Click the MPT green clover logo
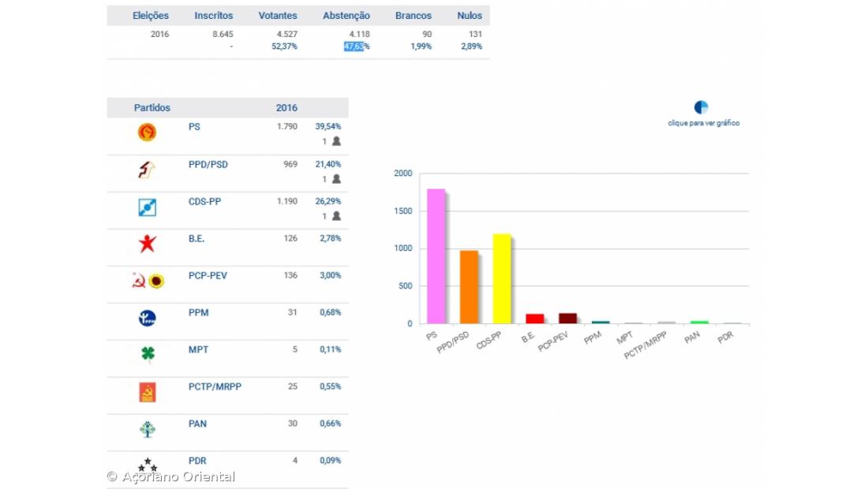 point(147,355)
